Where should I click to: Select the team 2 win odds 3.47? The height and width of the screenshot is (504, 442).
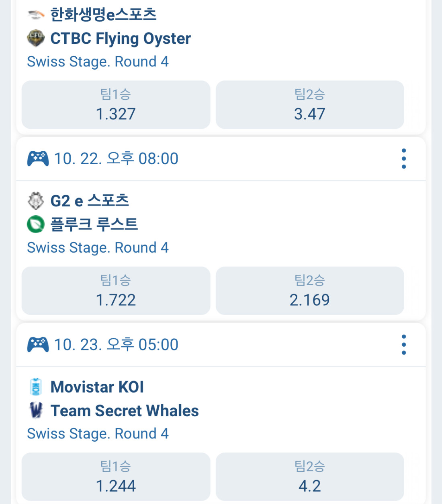pyautogui.click(x=309, y=105)
